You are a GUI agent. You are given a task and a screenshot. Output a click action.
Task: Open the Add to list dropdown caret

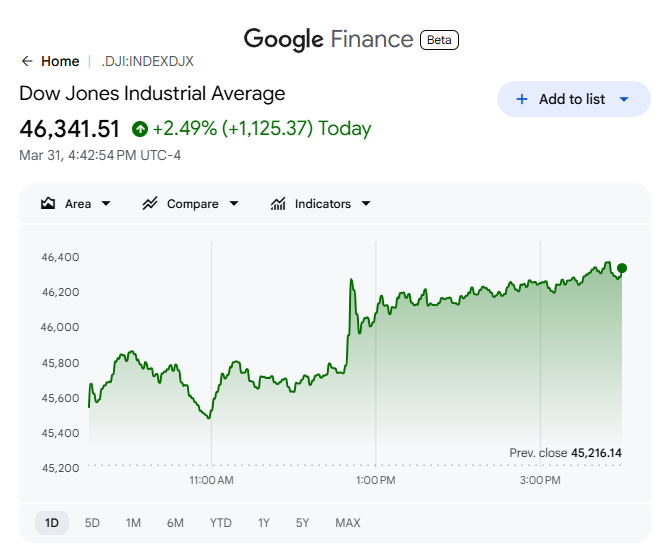coord(624,99)
